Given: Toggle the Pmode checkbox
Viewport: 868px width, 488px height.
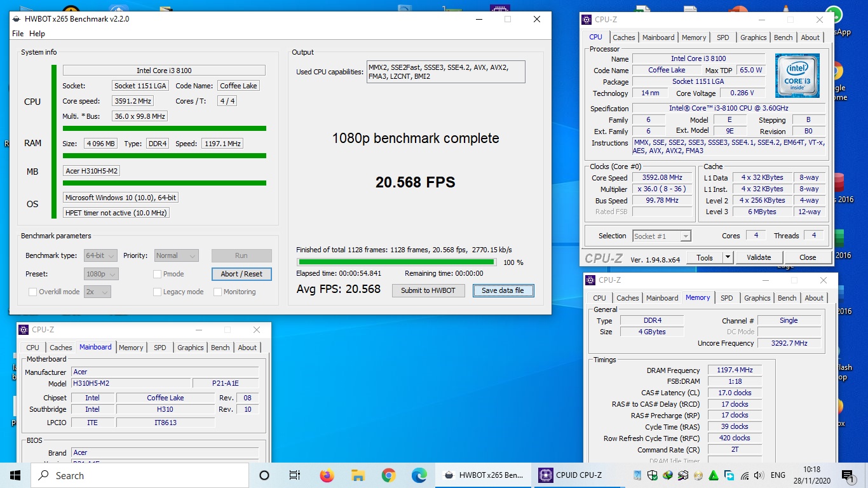Looking at the screenshot, I should 158,274.
